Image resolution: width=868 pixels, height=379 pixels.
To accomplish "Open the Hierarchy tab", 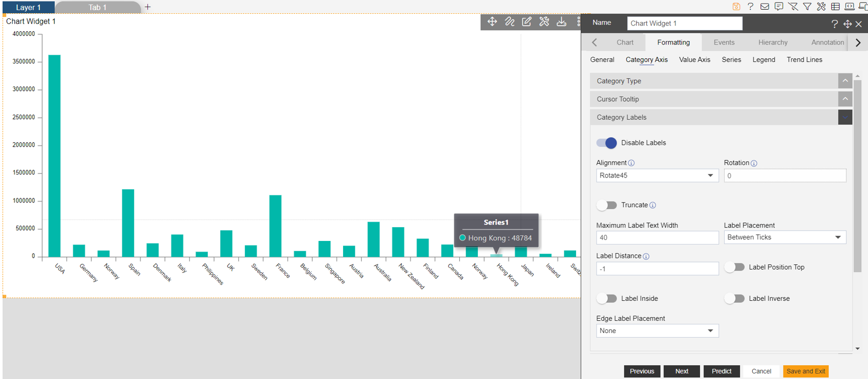I will [773, 42].
